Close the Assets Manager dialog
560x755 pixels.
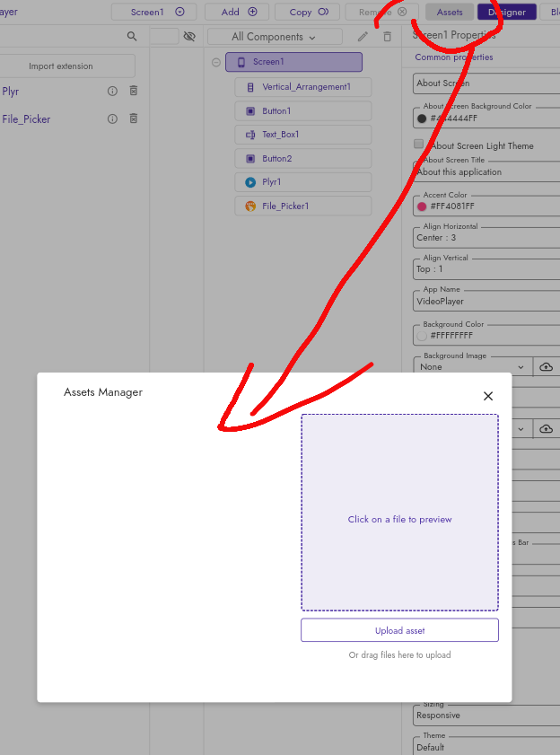[487, 396]
